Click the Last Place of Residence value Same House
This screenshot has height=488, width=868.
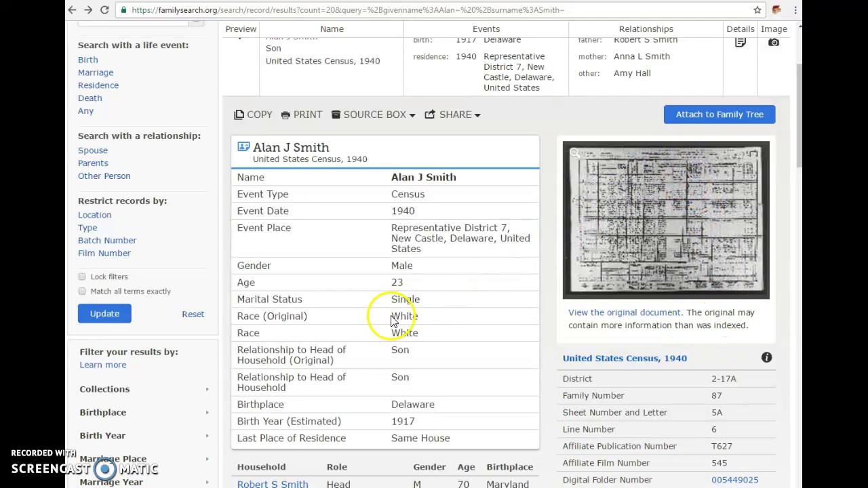(x=420, y=439)
